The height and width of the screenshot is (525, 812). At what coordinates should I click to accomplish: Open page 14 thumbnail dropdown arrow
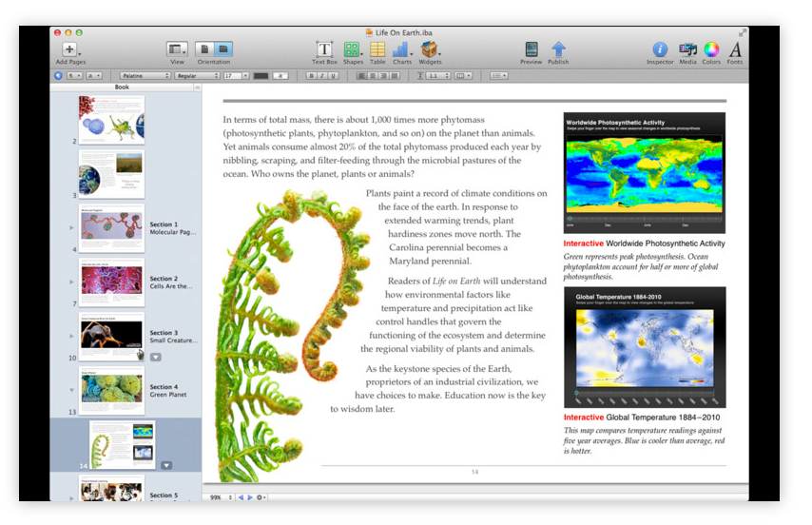pos(166,465)
